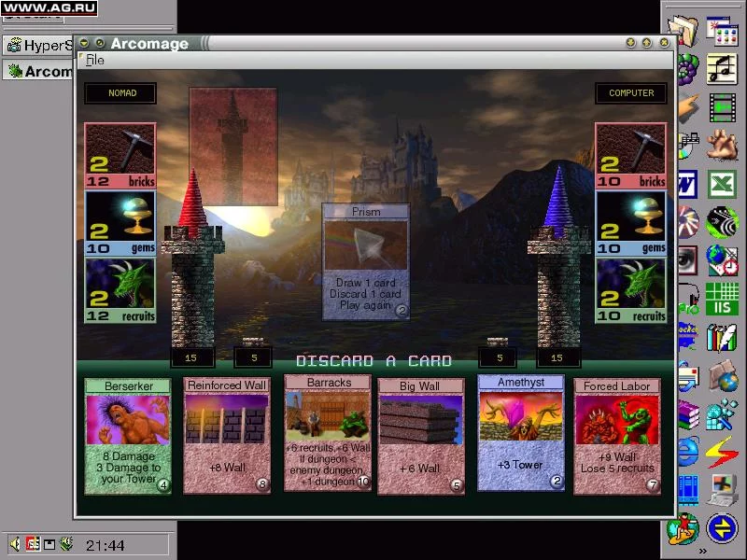Launch the music note shortcut

[722, 69]
